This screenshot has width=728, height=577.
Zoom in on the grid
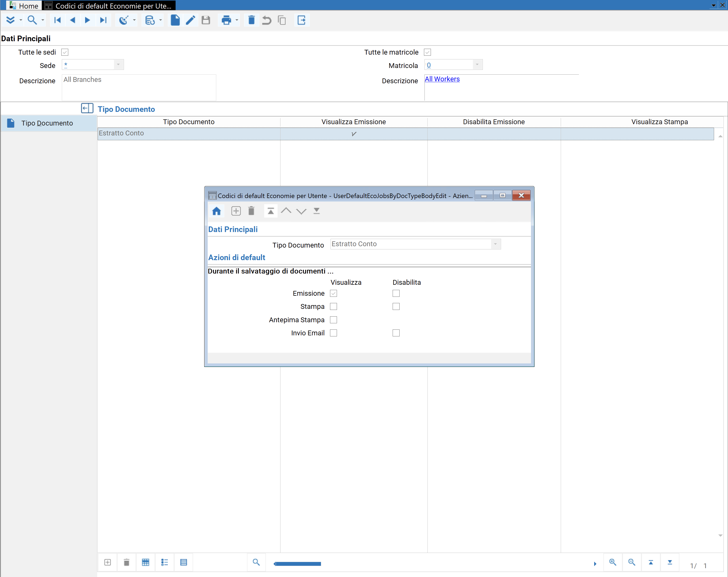[x=613, y=562]
